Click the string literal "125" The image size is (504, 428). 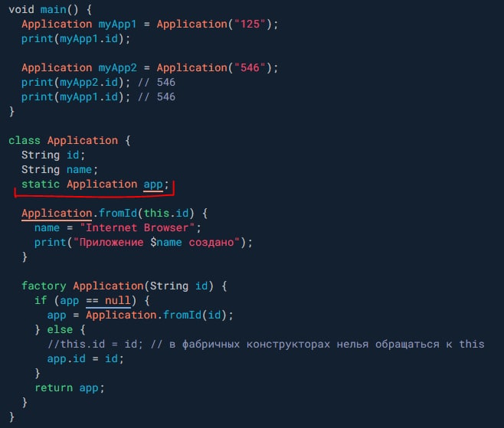tap(250, 24)
